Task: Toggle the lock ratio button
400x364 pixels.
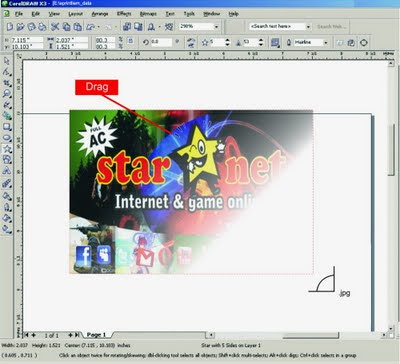Action: [x=131, y=41]
